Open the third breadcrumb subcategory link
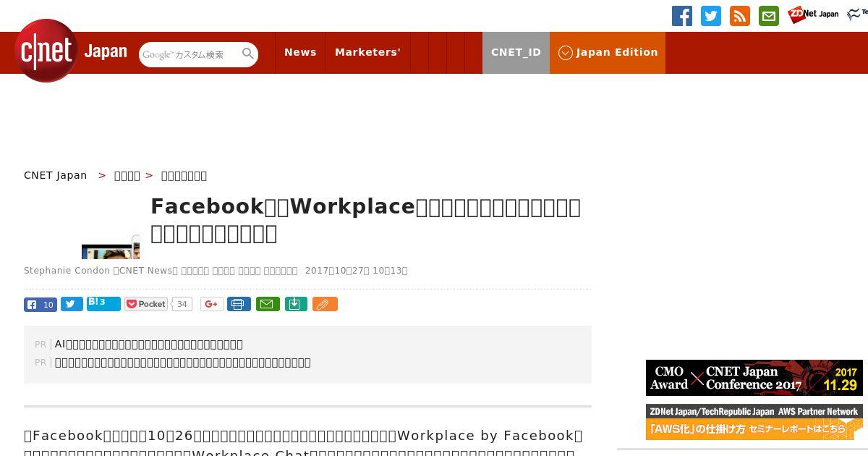868x456 pixels. coord(184,175)
